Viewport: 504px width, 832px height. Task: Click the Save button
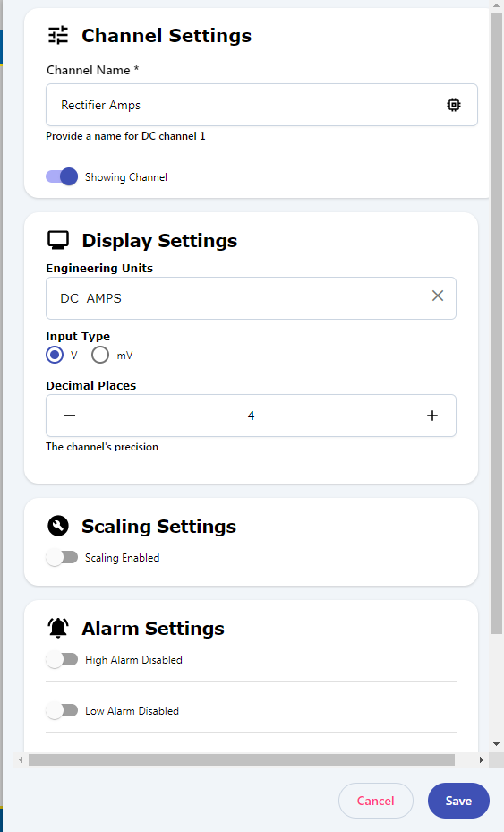(458, 801)
